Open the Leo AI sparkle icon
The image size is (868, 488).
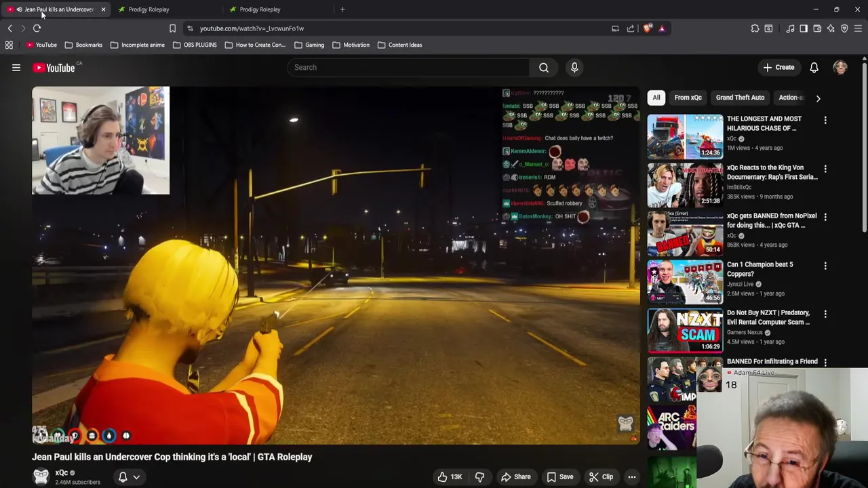pyautogui.click(x=831, y=28)
